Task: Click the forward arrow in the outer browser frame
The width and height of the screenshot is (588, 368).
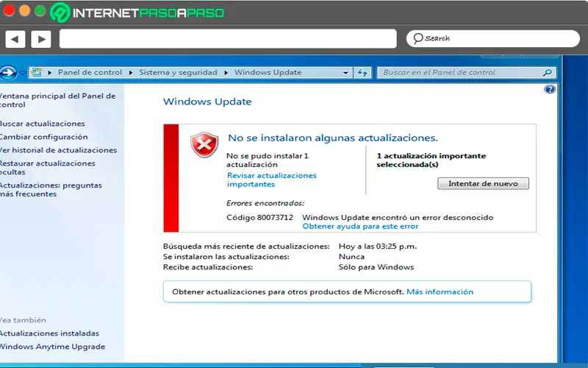Action: click(41, 39)
